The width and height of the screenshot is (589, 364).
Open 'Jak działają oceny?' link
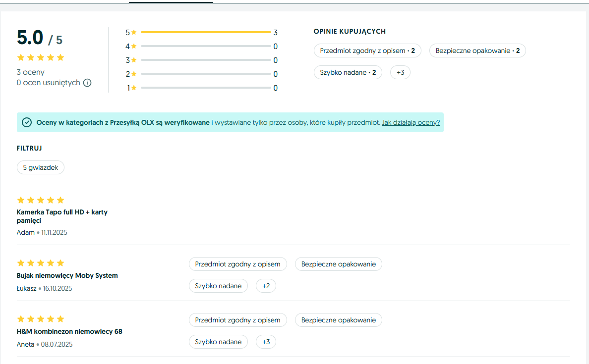pyautogui.click(x=411, y=122)
